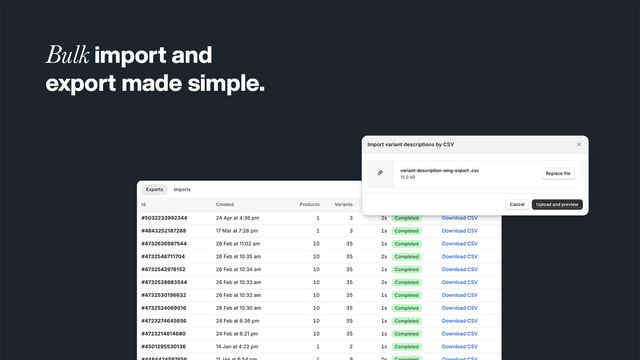The width and height of the screenshot is (640, 360).
Task: Download CSV for export #4732546711704
Action: coord(459,257)
